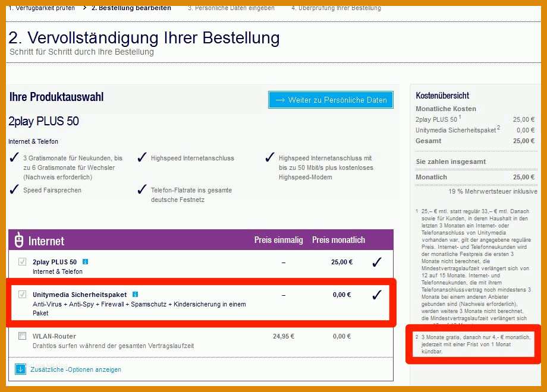
Task: Click subtitle Schritt für Schritt durch Ihre Bestellung
Action: click(81, 52)
